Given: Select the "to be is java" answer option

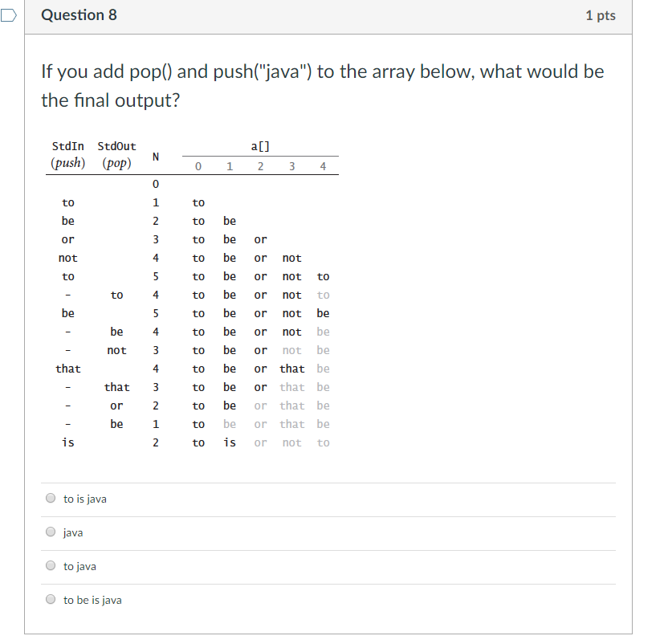Looking at the screenshot, I should (50, 599).
